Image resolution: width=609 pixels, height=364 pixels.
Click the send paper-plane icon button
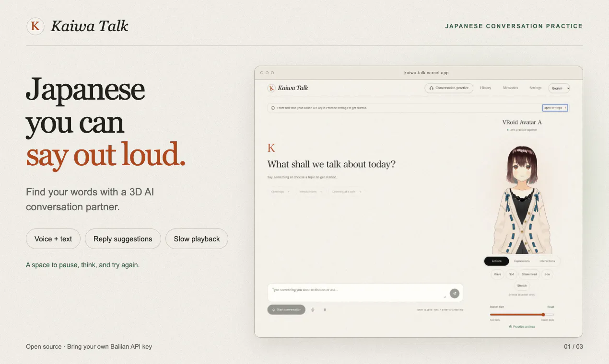(454, 294)
